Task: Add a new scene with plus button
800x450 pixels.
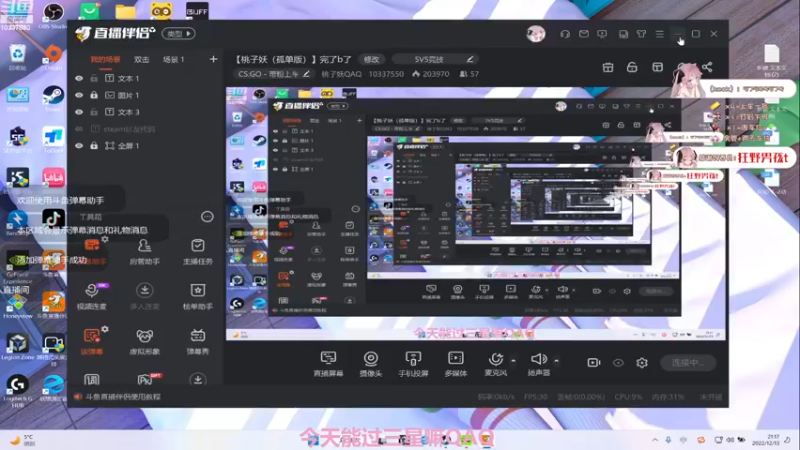Action: (x=213, y=59)
